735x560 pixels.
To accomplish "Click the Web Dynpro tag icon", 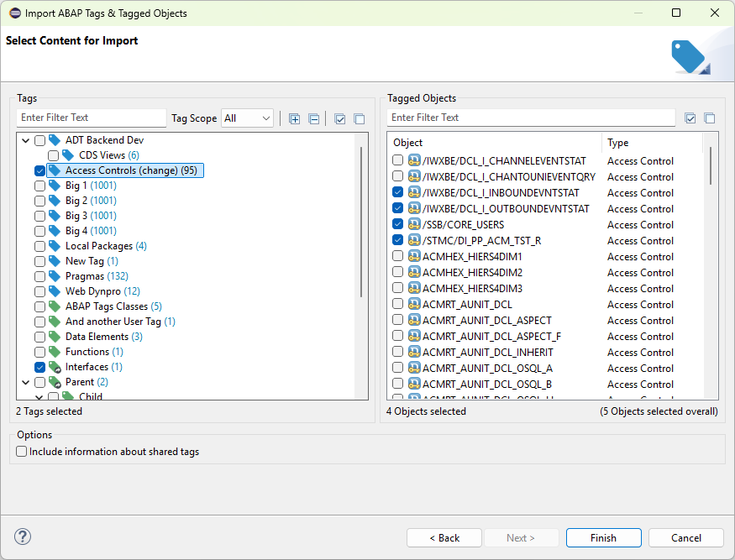I will click(x=55, y=291).
